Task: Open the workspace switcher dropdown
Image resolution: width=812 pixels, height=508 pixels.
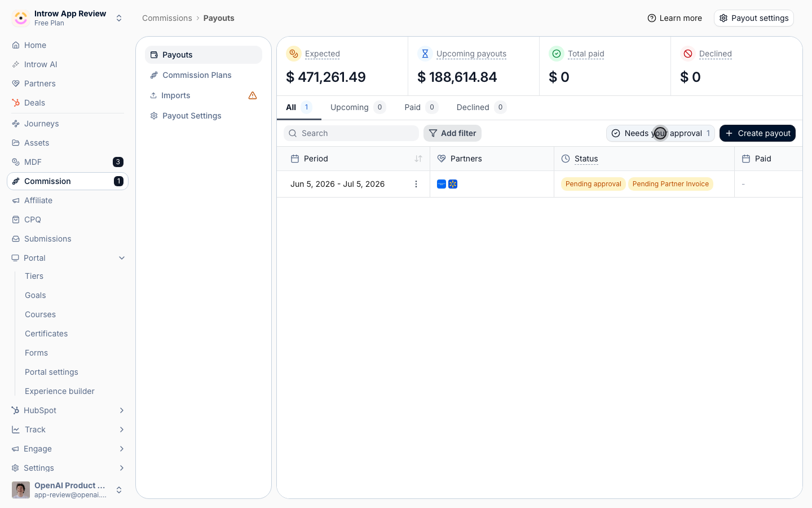Action: coord(119,18)
